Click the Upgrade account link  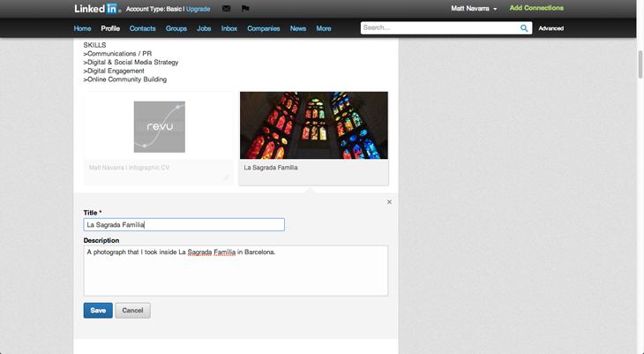[x=198, y=9]
